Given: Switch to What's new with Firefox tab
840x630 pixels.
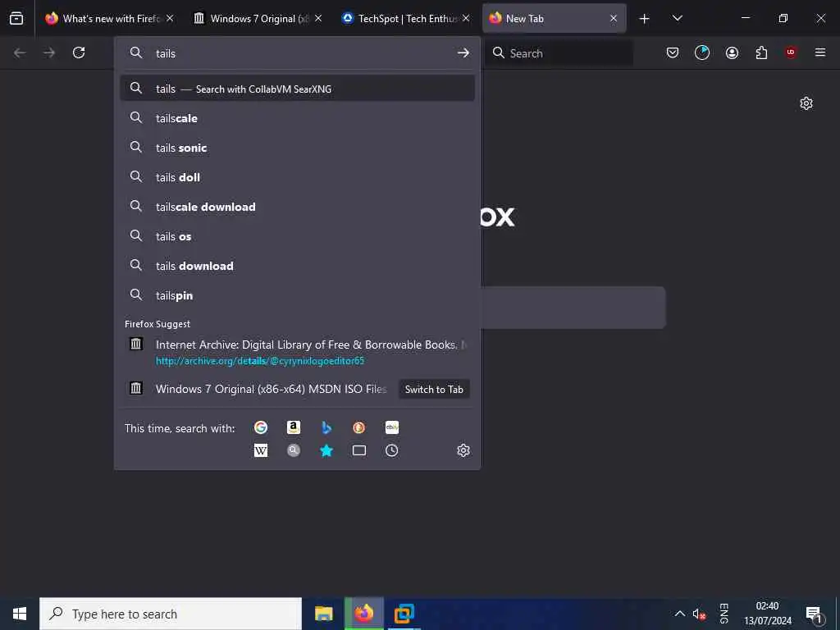Looking at the screenshot, I should click(110, 18).
